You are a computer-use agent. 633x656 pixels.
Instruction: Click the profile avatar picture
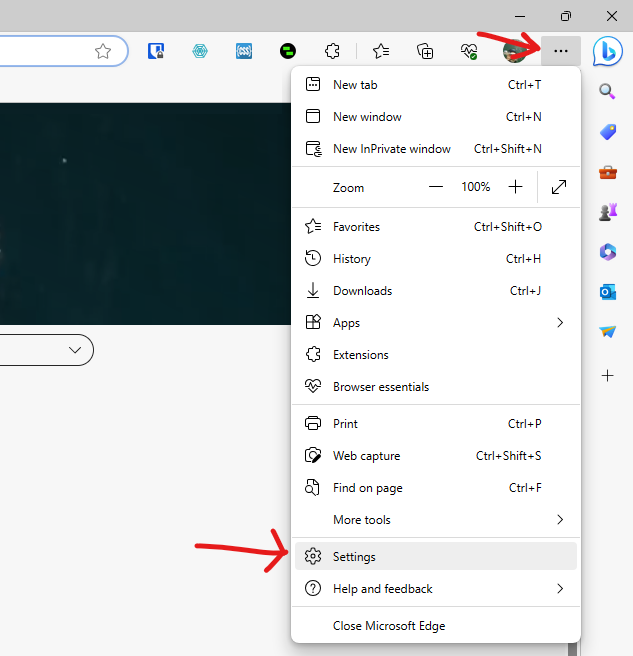514,51
